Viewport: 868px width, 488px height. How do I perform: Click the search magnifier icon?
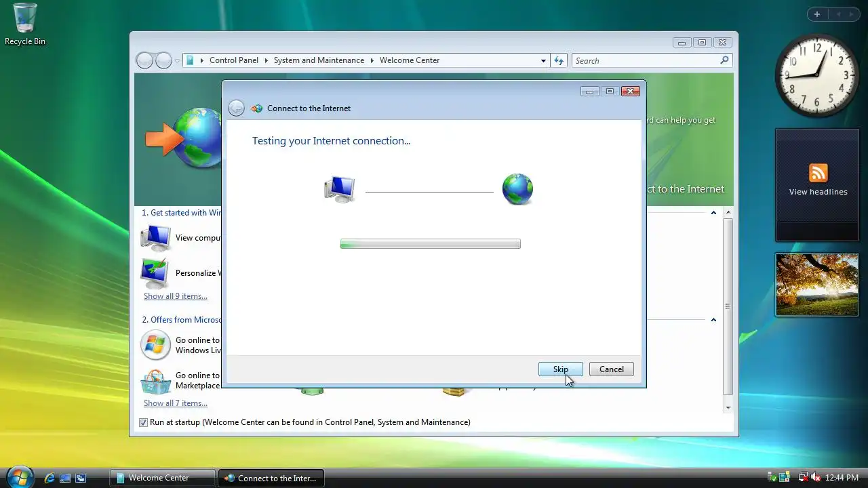[x=724, y=60]
